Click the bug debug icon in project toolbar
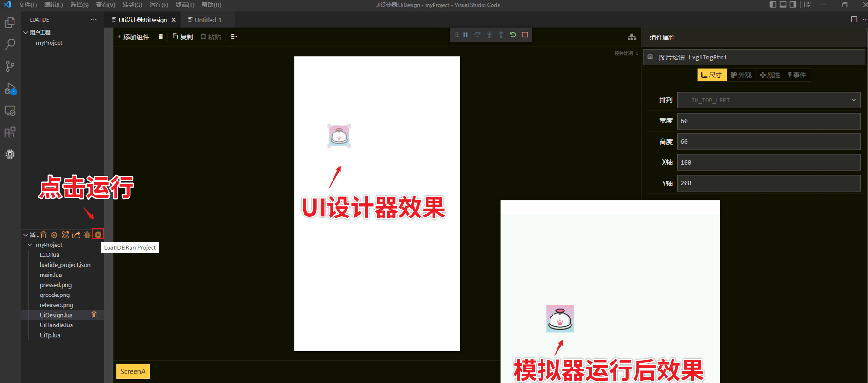Viewport: 868px width, 383px height. [87, 235]
